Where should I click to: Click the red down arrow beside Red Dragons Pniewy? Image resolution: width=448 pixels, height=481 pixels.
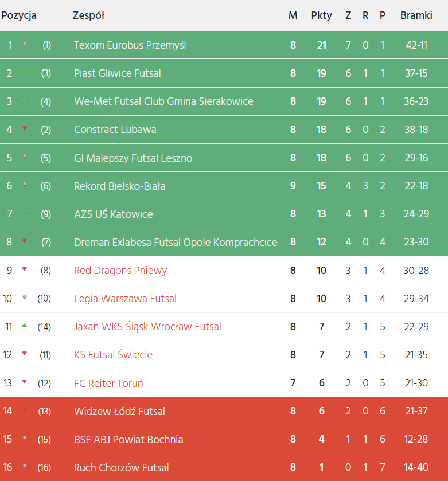click(24, 269)
